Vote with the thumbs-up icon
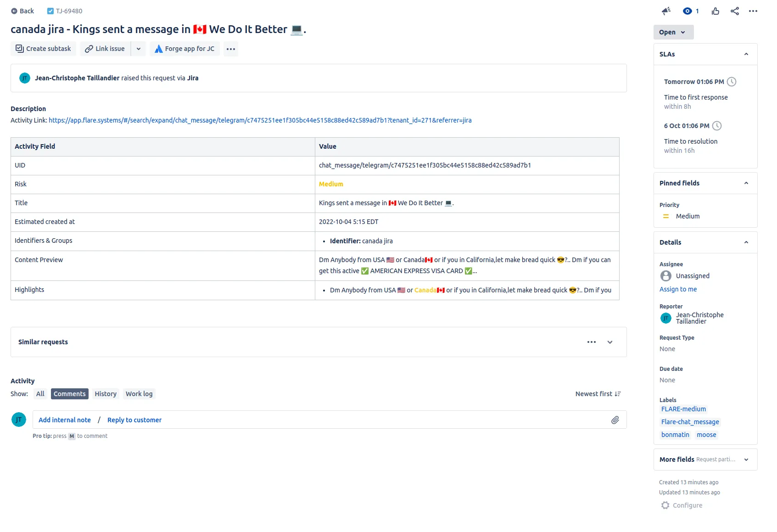777x532 pixels. (716, 11)
